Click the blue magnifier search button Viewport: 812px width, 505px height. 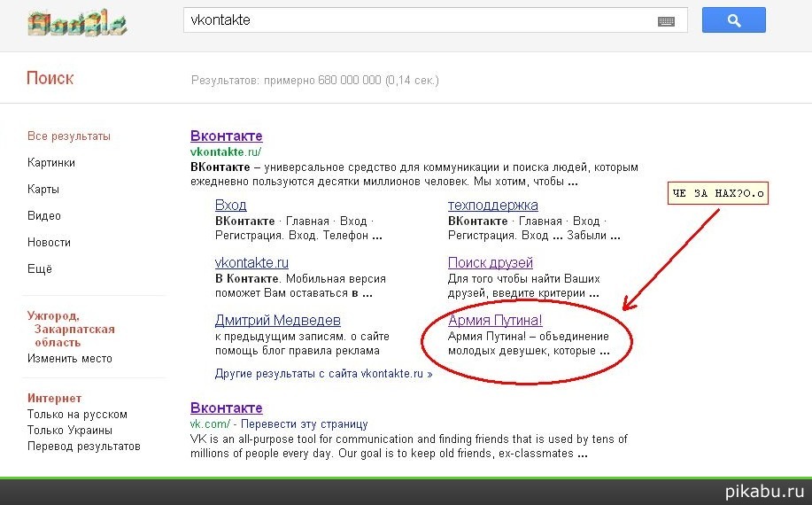(733, 20)
